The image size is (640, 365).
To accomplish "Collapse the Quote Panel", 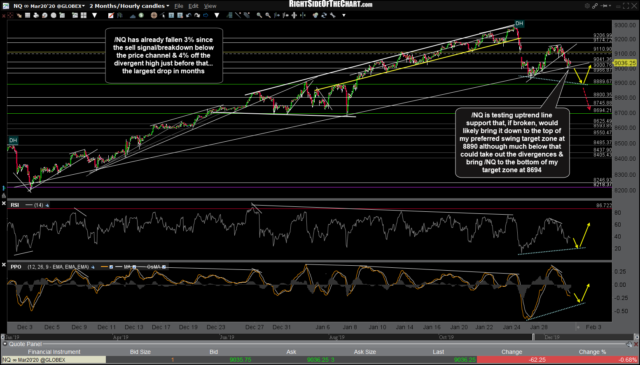I will pyautogui.click(x=4, y=344).
